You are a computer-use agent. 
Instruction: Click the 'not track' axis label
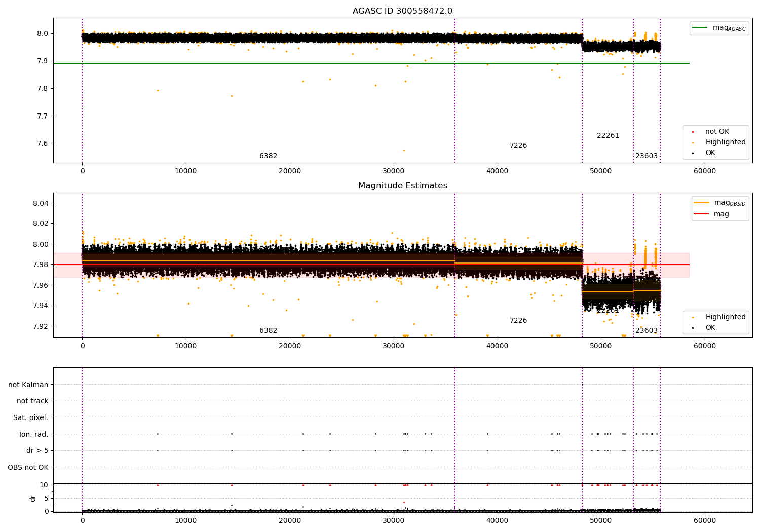[x=32, y=401]
